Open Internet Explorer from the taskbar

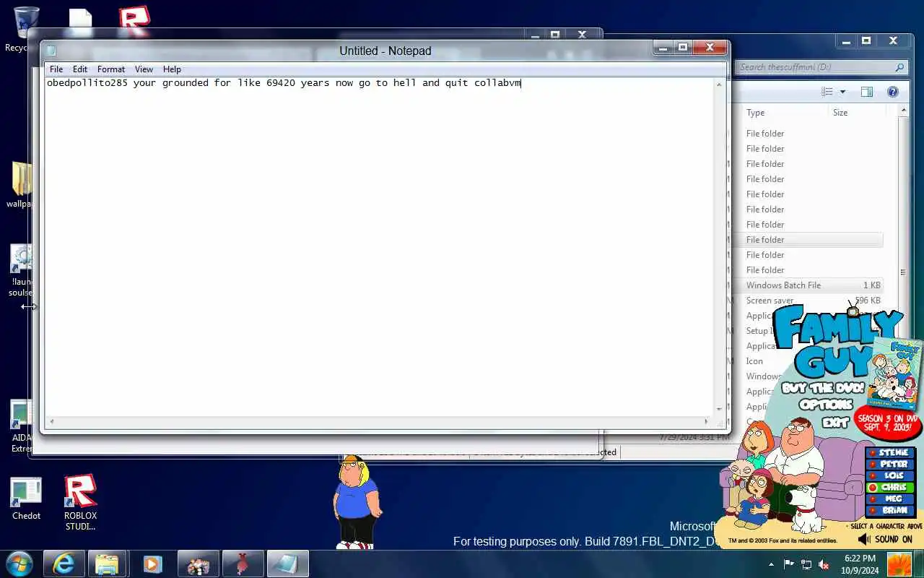point(64,564)
